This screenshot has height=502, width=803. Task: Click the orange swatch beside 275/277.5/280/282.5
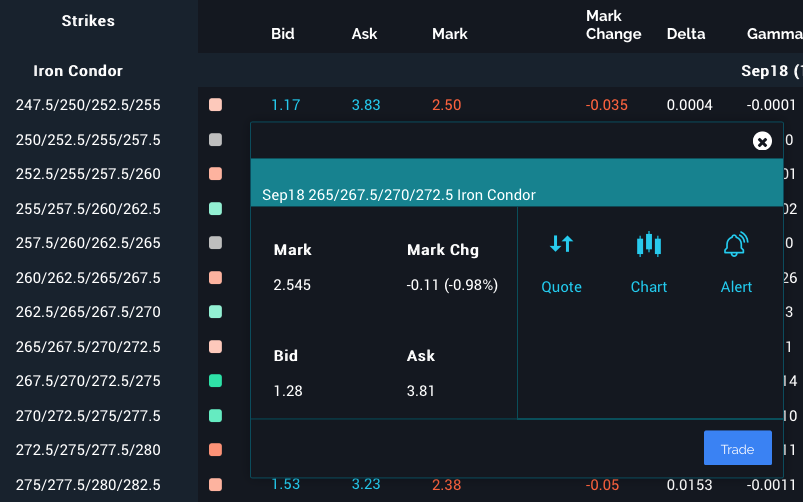[x=215, y=485]
